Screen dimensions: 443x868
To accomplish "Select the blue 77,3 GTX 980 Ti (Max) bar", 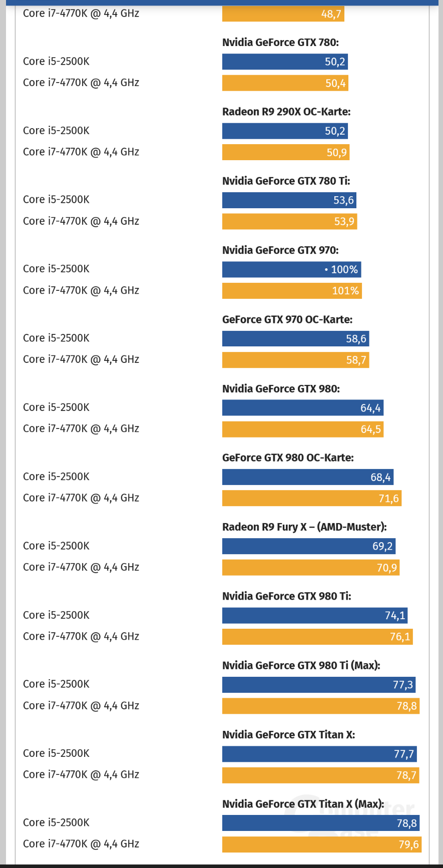I will 318,685.
